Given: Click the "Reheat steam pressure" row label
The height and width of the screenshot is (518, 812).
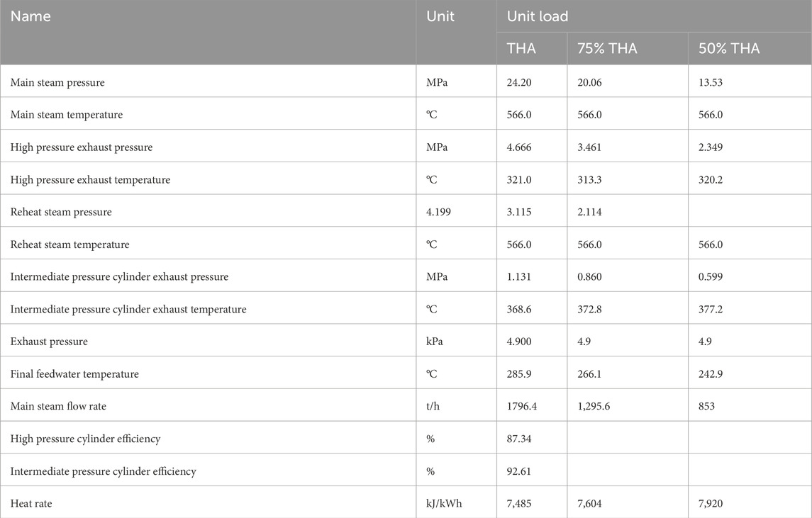Looking at the screenshot, I should (61, 212).
